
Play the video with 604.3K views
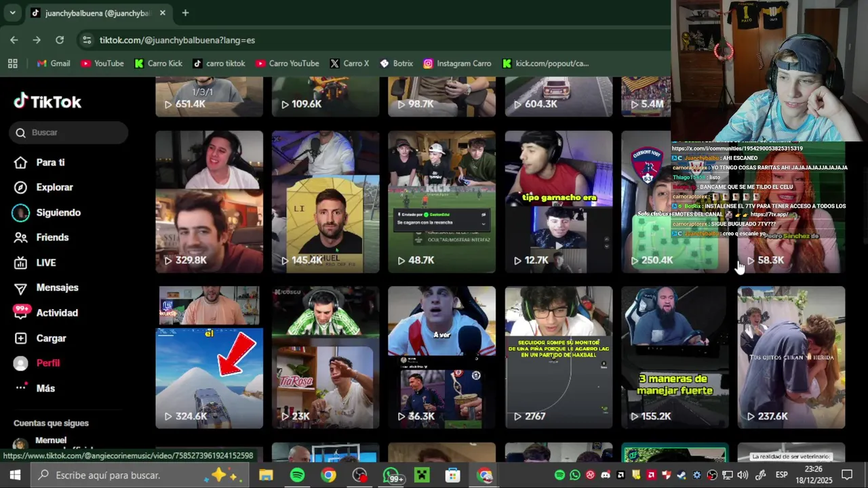click(x=558, y=97)
